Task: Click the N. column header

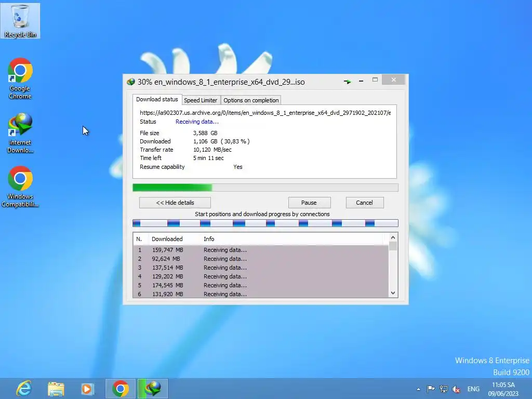Action: pyautogui.click(x=141, y=239)
